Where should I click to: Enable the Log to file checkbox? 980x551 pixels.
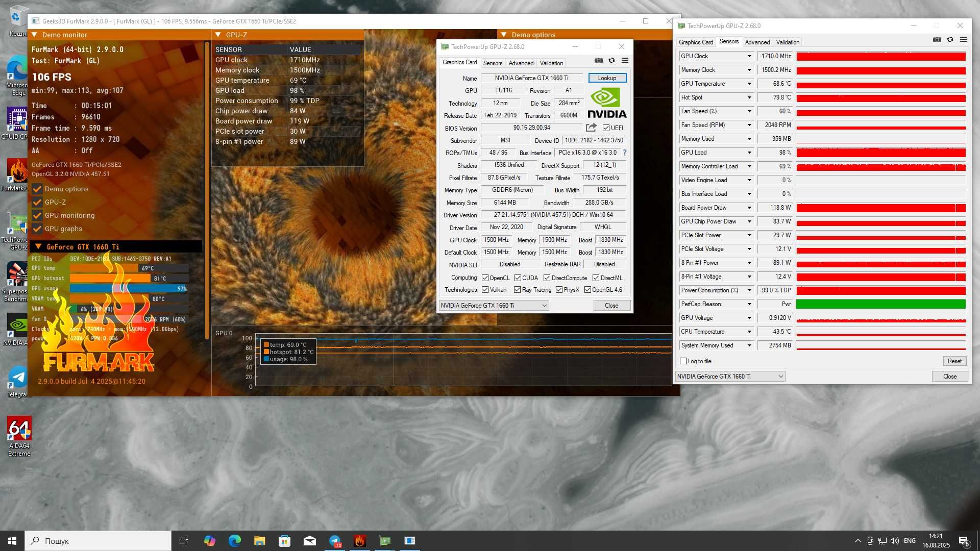point(683,361)
